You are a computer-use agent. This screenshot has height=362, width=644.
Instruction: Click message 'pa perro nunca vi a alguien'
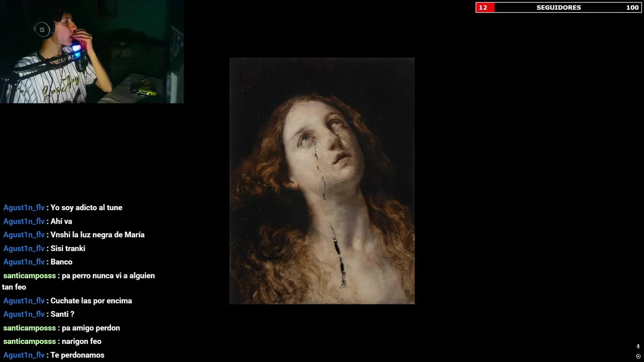click(x=108, y=276)
